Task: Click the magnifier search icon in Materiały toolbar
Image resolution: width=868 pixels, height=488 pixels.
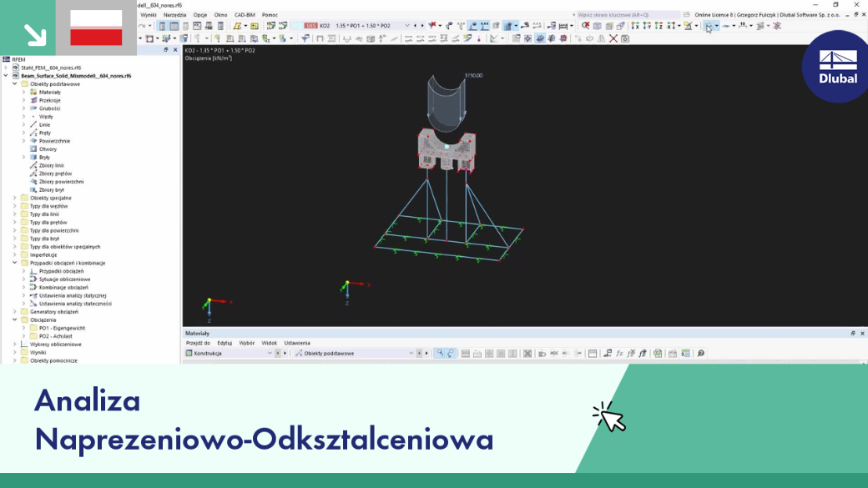Action: (x=701, y=353)
